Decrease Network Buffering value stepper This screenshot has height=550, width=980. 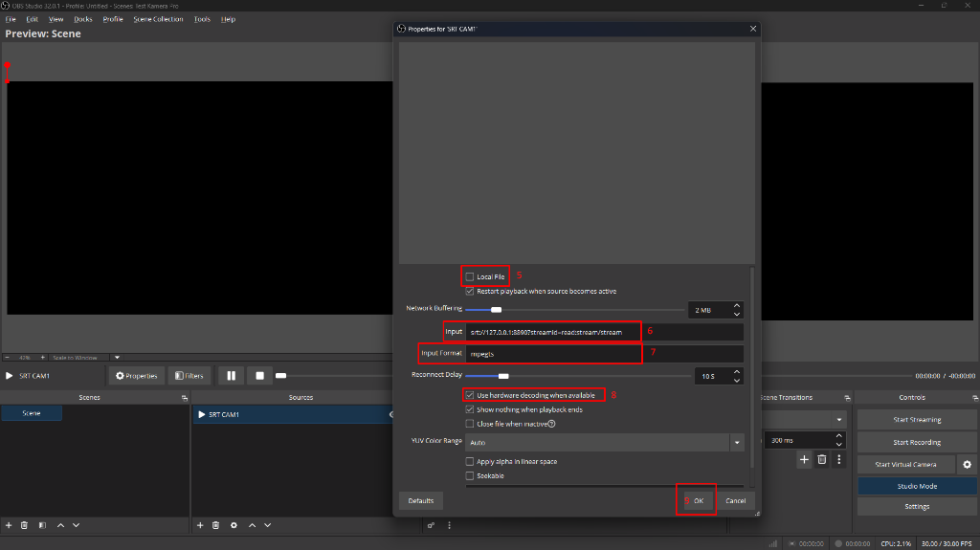tap(737, 314)
